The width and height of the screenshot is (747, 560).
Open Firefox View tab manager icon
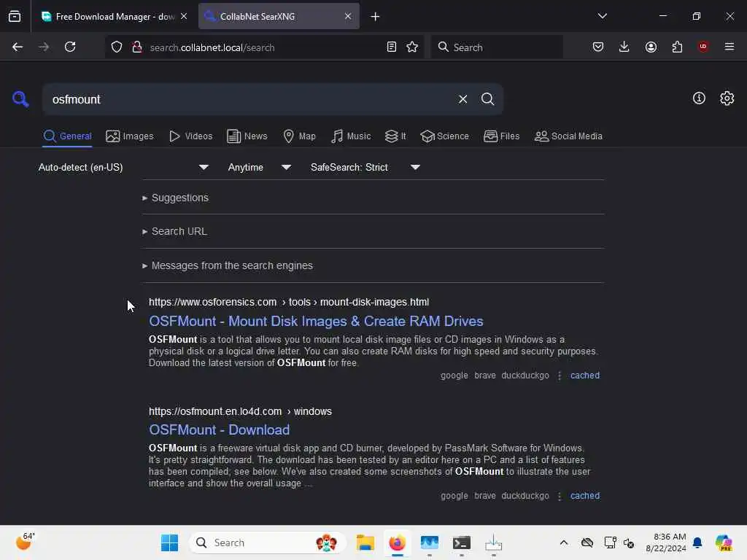pyautogui.click(x=15, y=16)
